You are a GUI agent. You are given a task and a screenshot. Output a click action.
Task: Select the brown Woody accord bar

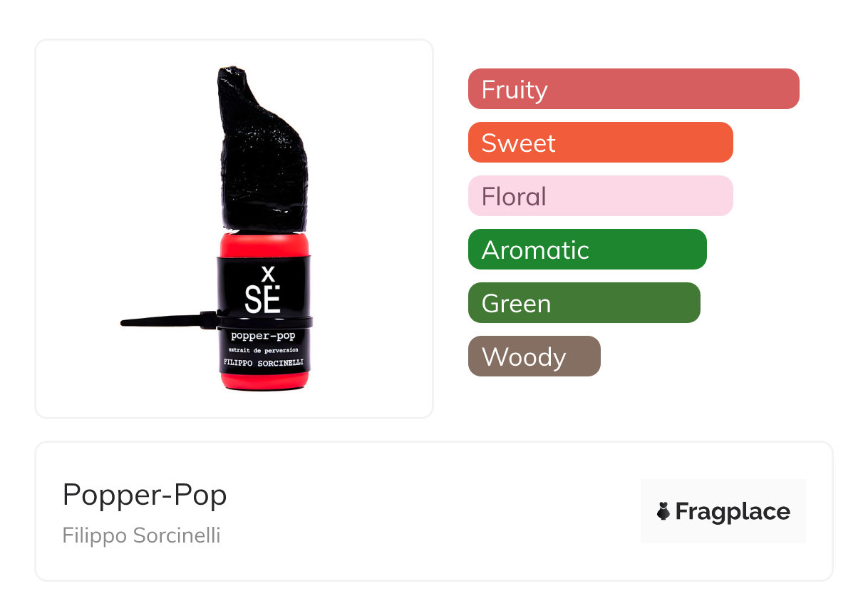tap(534, 356)
